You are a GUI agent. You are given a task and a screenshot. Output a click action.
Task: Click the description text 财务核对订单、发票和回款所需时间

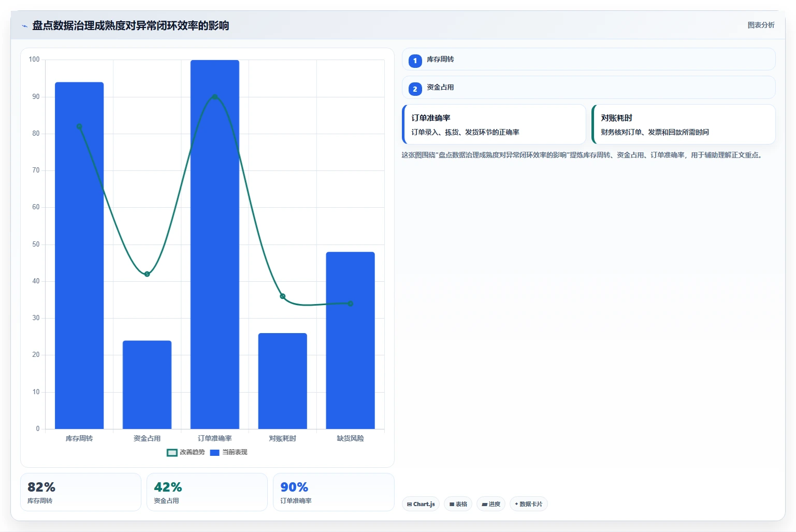coord(655,132)
